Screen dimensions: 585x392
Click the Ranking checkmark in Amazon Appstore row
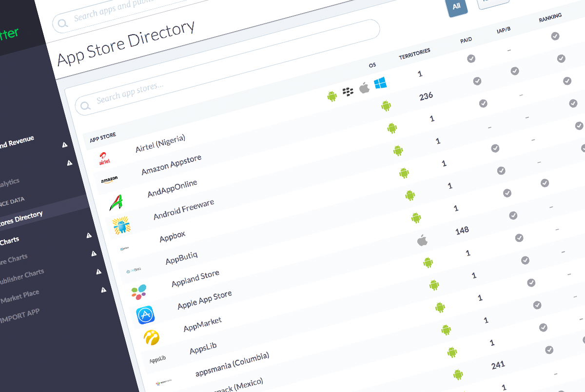point(561,59)
